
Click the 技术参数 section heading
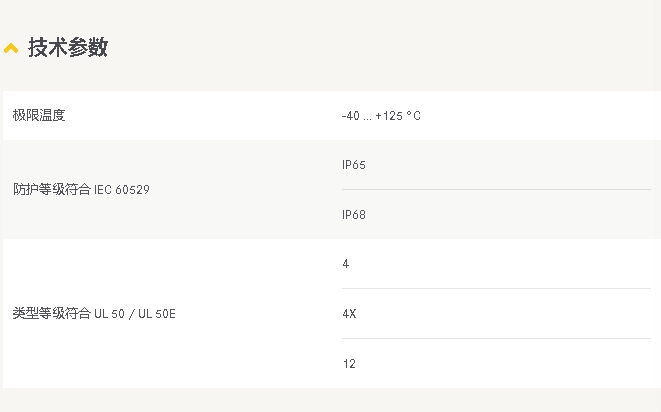tap(68, 47)
